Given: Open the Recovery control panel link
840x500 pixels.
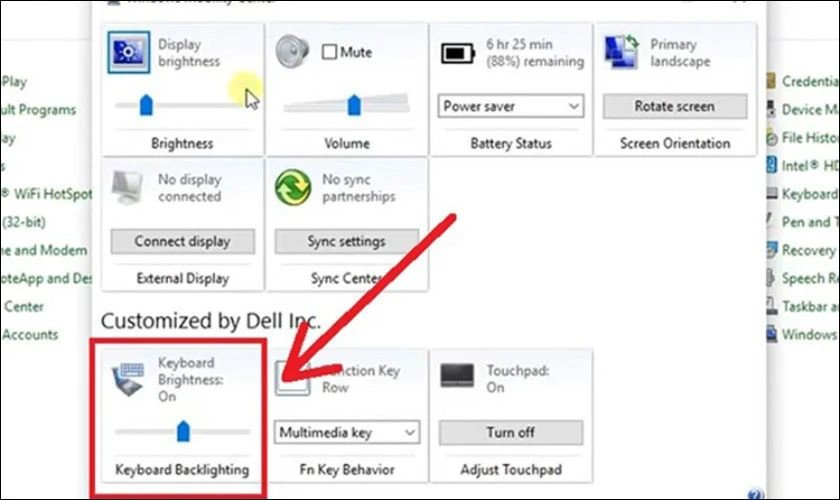Looking at the screenshot, I should 806,250.
